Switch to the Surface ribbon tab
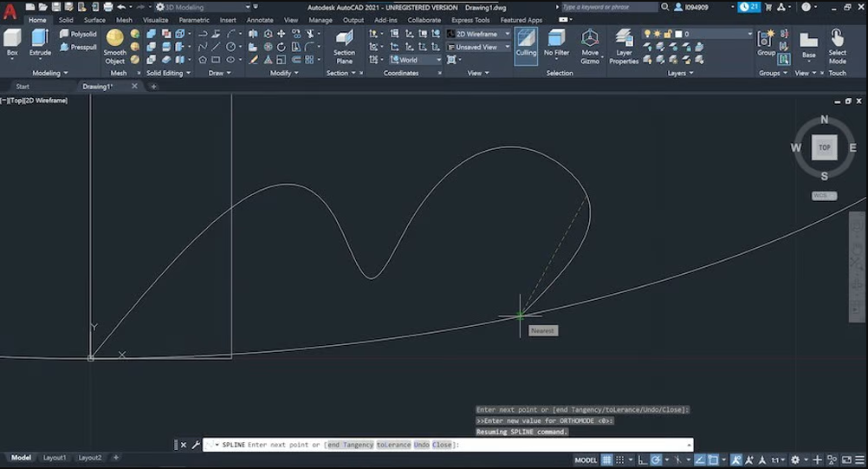 [94, 20]
